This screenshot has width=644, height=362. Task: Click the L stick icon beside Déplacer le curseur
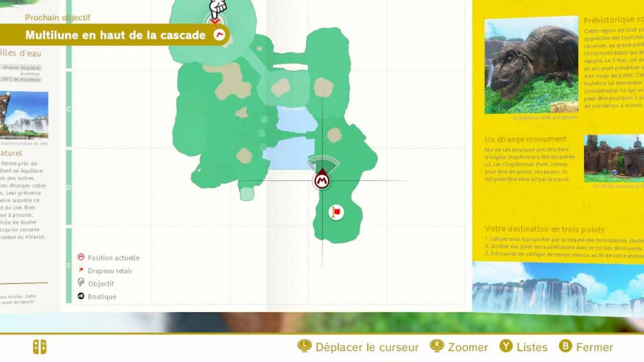pyautogui.click(x=304, y=346)
